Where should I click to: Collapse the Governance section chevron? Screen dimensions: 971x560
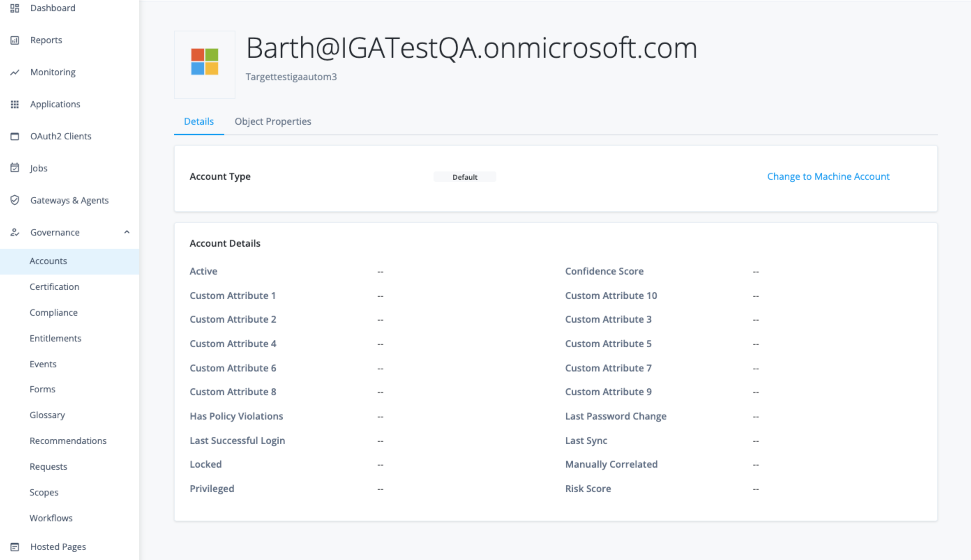click(127, 232)
